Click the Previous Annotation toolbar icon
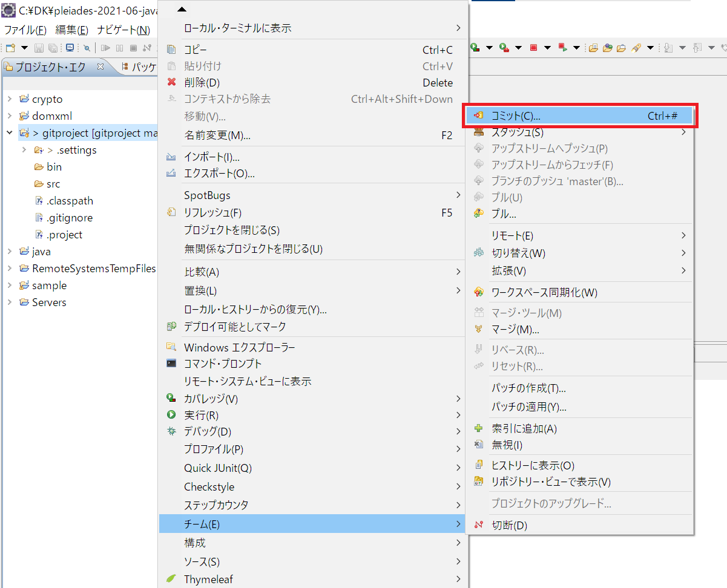727x588 pixels. coord(697,48)
